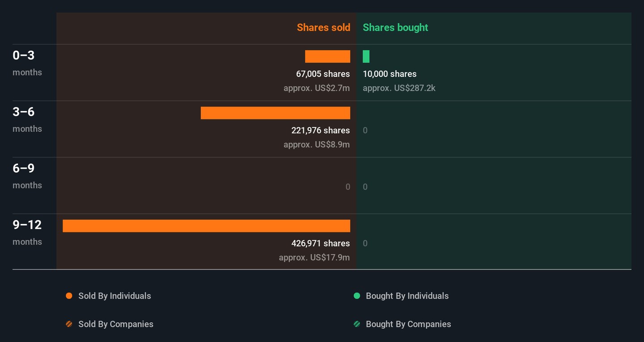Select the Shares bought column header

(395, 27)
